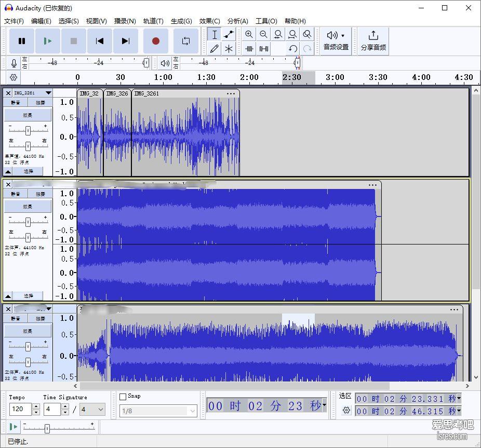Click the Zoom Toggle icon

tap(307, 34)
